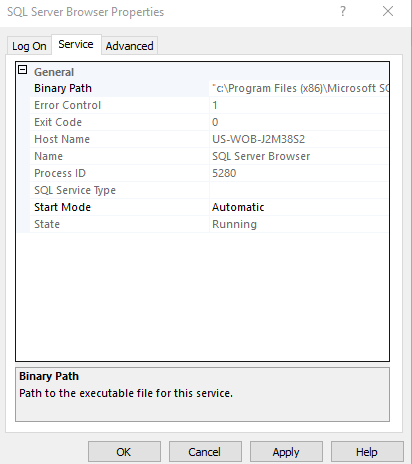The width and height of the screenshot is (412, 464).
Task: Cancel the properties dialog
Action: point(205,452)
